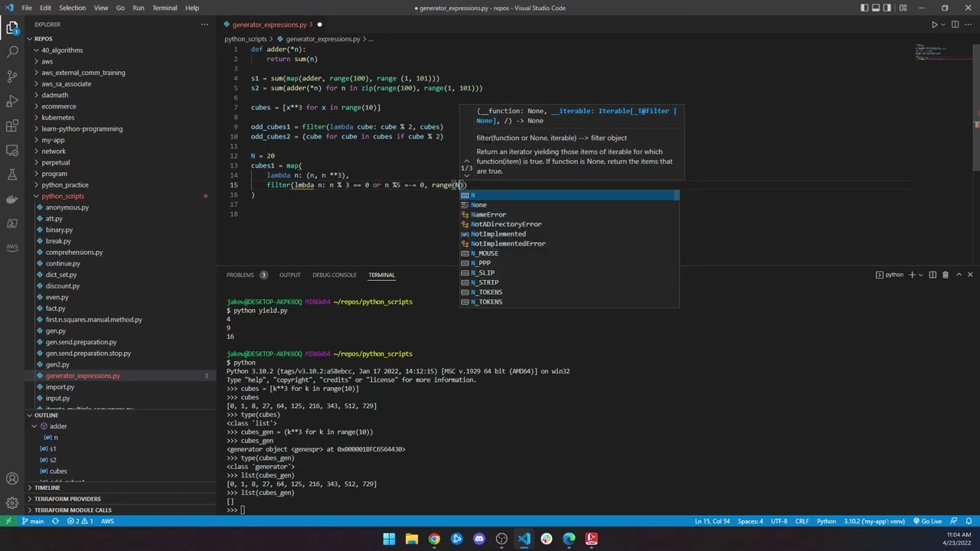Image resolution: width=980 pixels, height=551 pixels.
Task: Switch to the OUTPUT tab
Action: click(x=289, y=275)
